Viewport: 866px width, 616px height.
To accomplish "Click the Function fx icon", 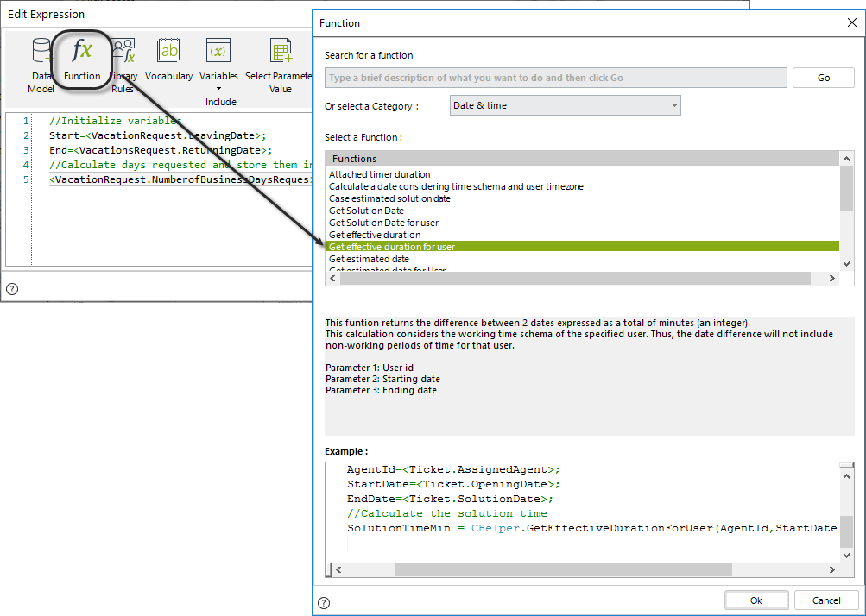I will pos(82,51).
